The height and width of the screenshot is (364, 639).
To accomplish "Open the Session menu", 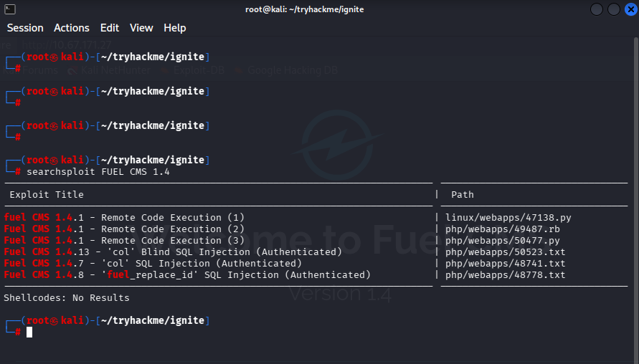I will click(x=25, y=28).
